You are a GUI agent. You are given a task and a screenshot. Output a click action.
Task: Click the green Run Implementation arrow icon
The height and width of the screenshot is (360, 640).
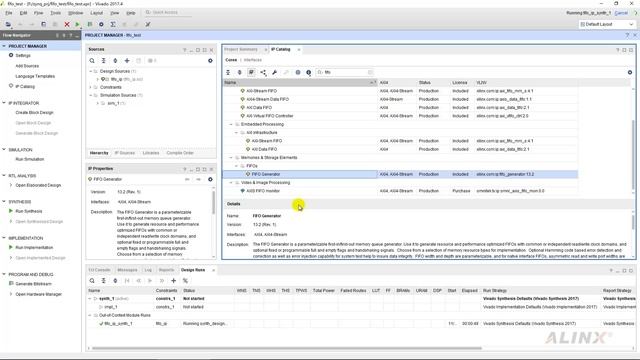[11, 247]
